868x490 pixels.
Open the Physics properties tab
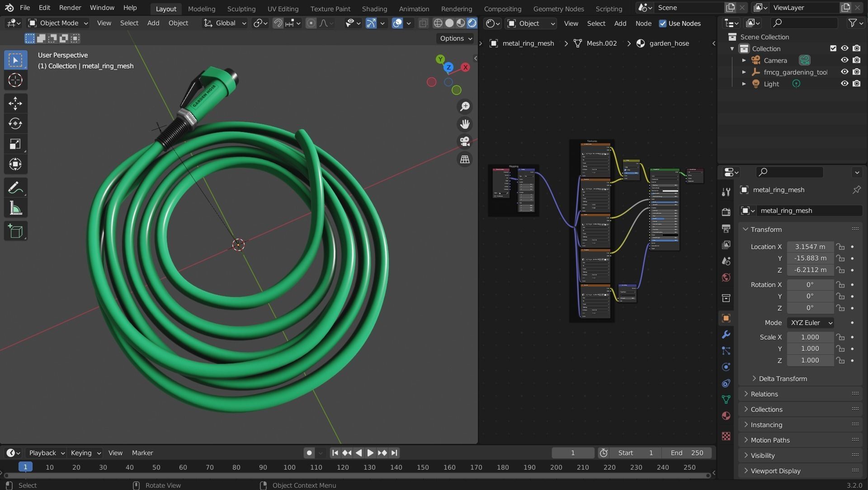point(726,367)
